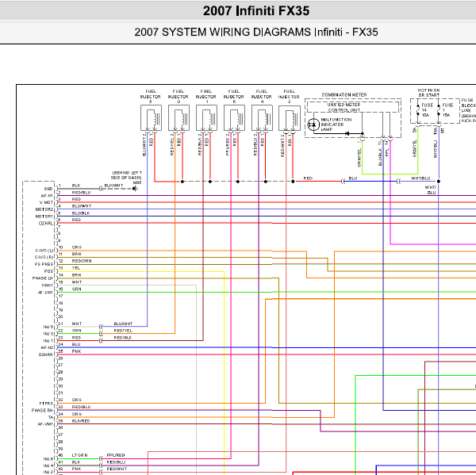Select the MOTOR1 pin label

pyautogui.click(x=44, y=216)
